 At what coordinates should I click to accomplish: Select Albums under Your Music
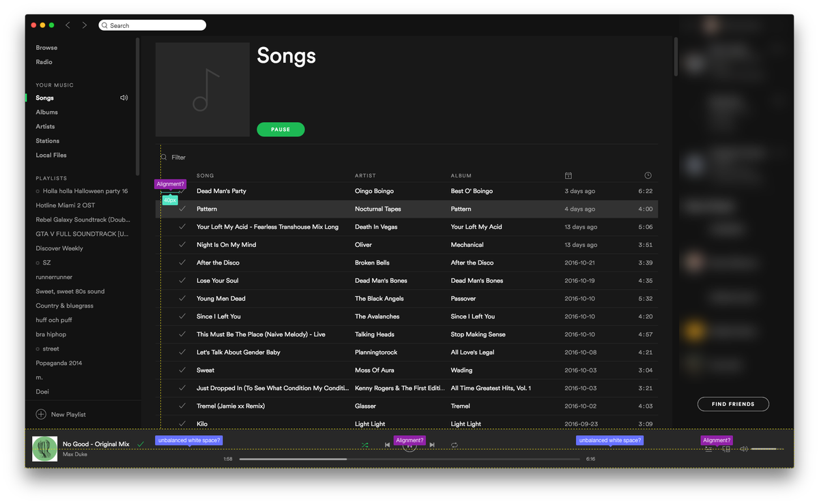[46, 112]
